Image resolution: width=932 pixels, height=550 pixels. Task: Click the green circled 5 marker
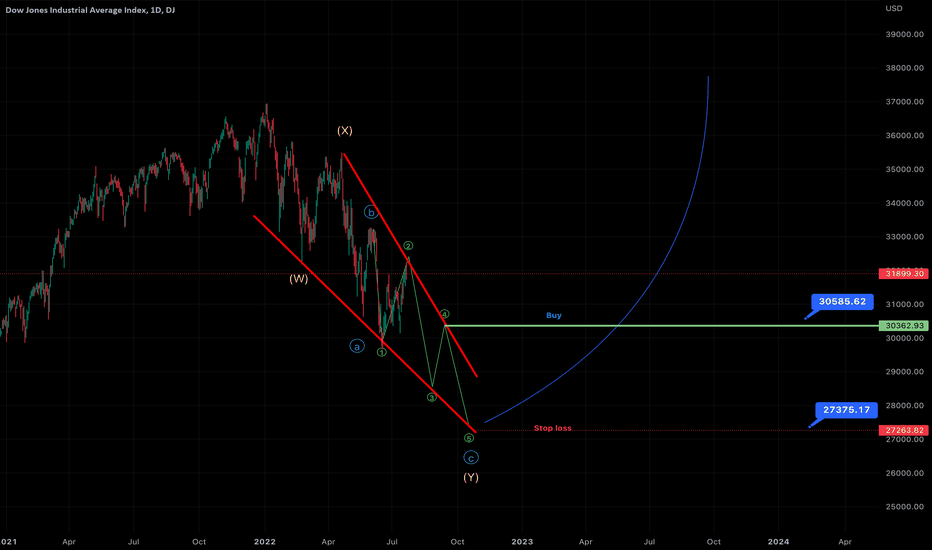pos(469,438)
